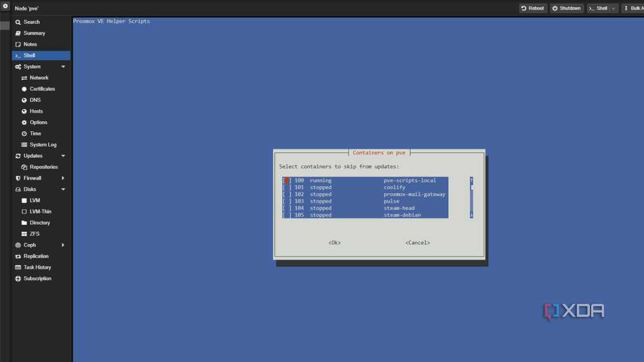Click the container list scrollbar thumb

[x=471, y=187]
